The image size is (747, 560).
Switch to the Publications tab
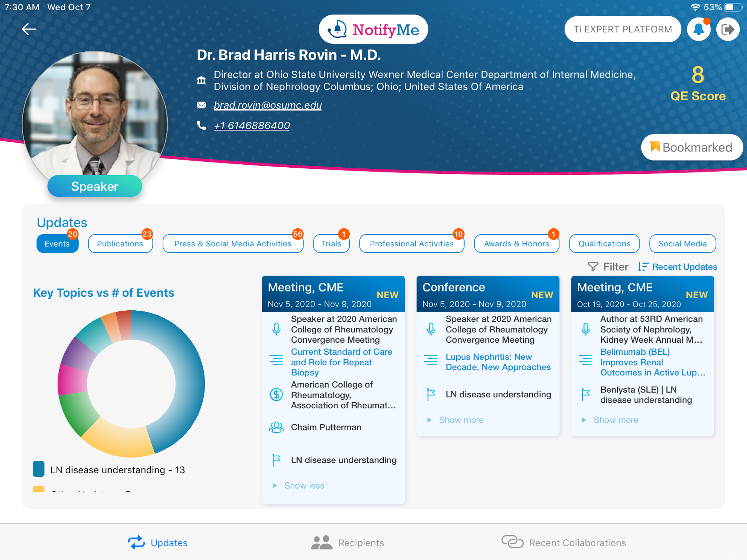click(x=120, y=244)
